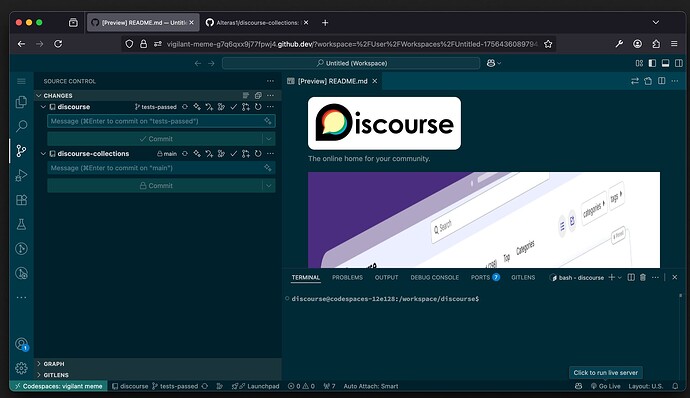
Task: Click the checkmark commit icon in discourse row
Action: [x=234, y=107]
